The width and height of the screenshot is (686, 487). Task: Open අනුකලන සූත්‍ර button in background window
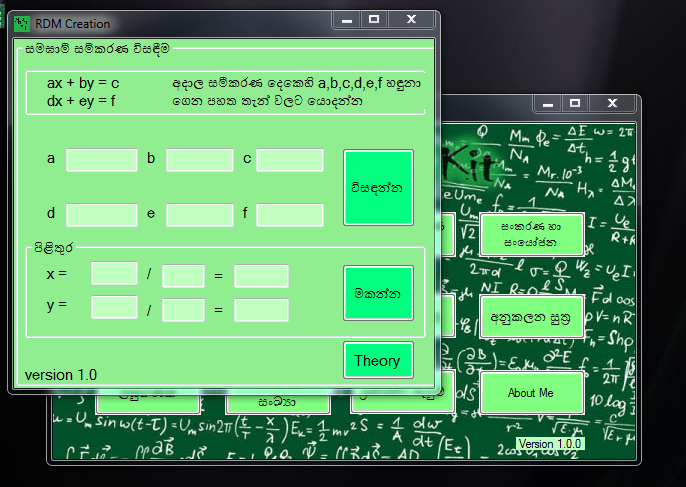tap(532, 317)
